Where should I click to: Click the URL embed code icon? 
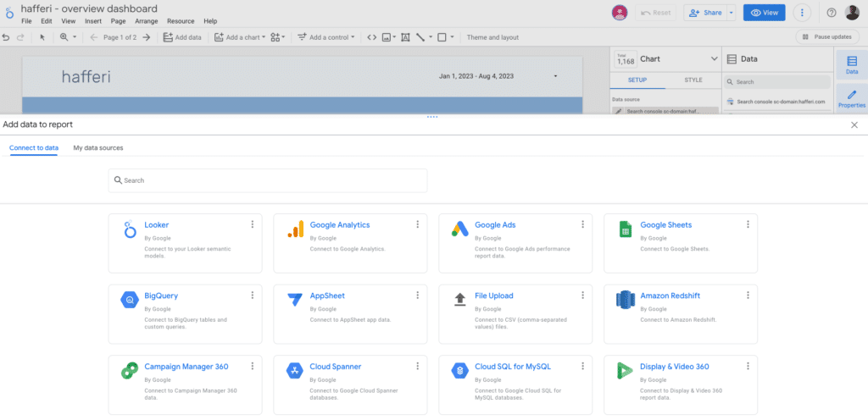click(x=371, y=37)
